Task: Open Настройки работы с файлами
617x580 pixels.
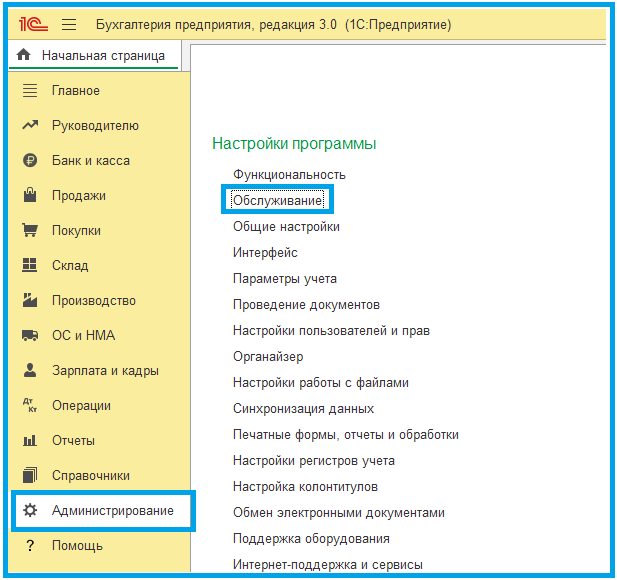Action: tap(321, 382)
